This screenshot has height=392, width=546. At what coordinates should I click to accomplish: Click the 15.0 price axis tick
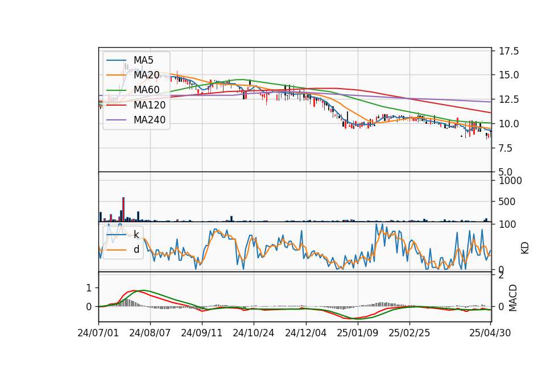point(508,75)
